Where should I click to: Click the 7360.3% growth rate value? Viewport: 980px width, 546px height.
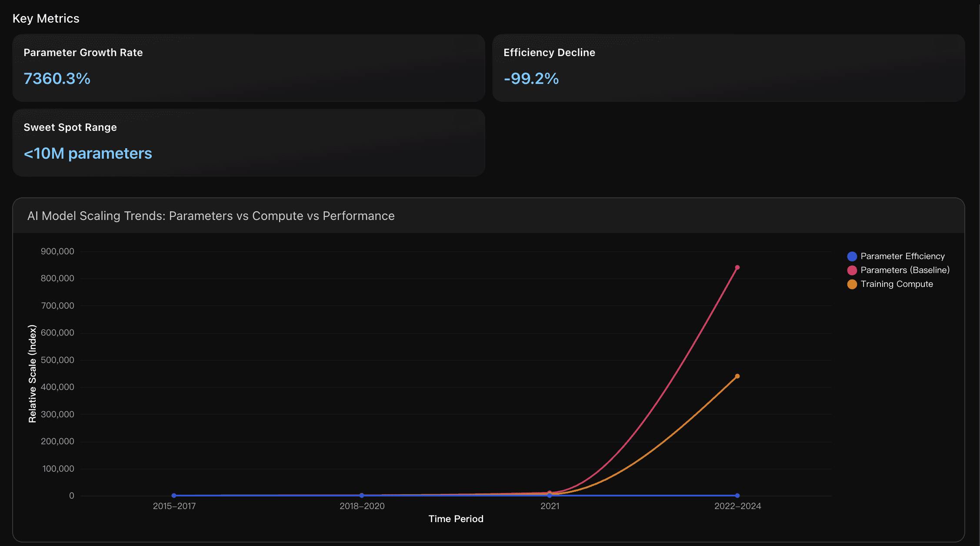tap(57, 79)
